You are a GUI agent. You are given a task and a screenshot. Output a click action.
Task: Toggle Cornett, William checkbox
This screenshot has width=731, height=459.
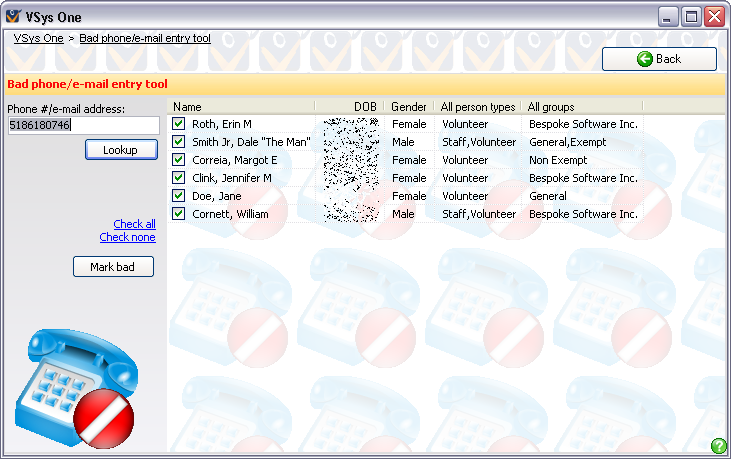pyautogui.click(x=179, y=214)
